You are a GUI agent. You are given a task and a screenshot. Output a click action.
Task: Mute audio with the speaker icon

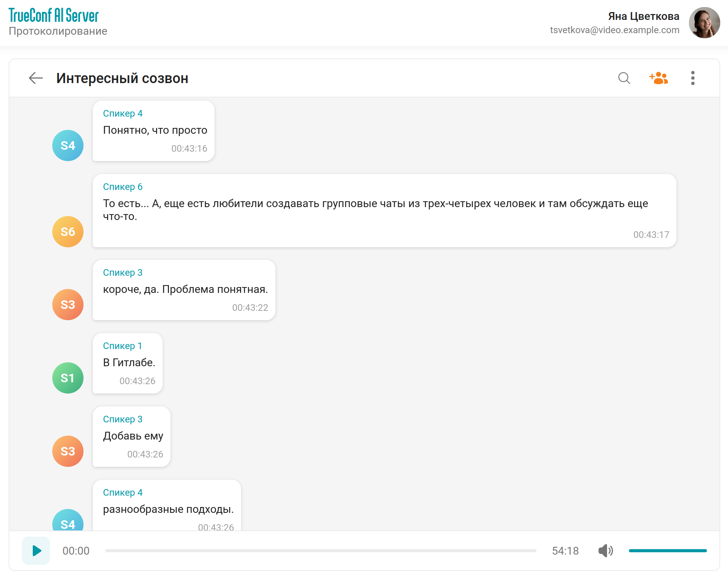(x=605, y=551)
